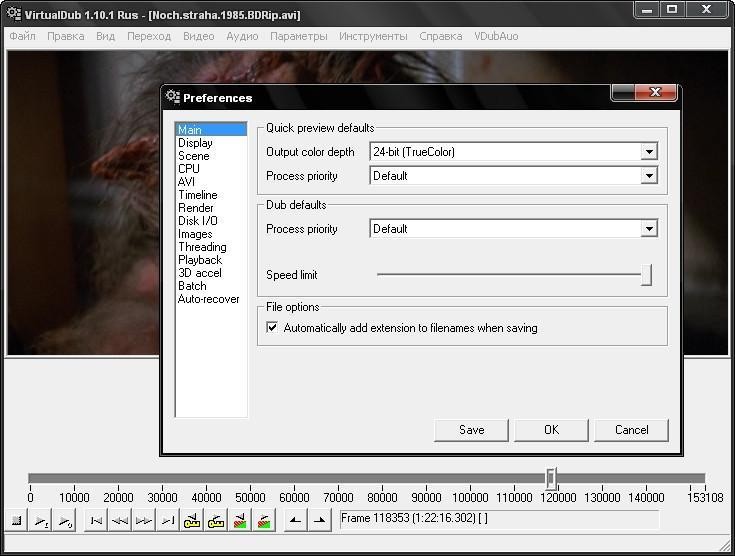This screenshot has width=735, height=556.
Task: Open the Видео menu
Action: coord(198,36)
